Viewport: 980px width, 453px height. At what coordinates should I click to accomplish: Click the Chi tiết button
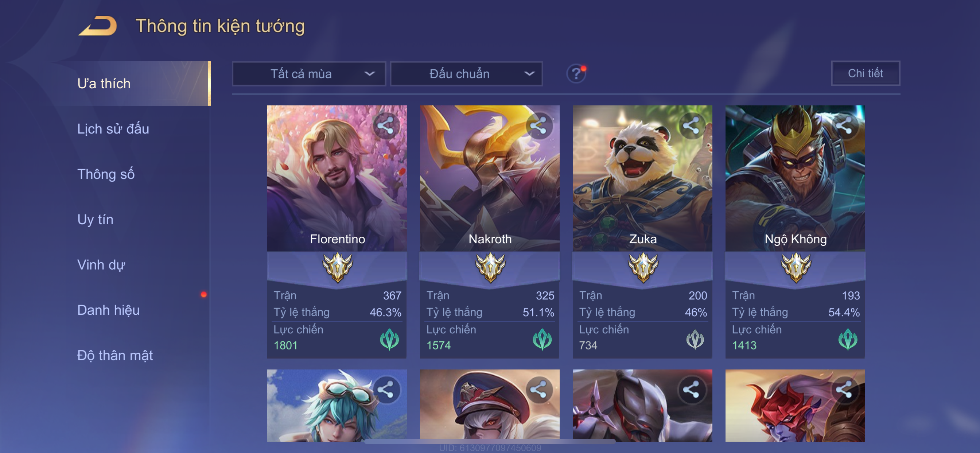(x=865, y=73)
